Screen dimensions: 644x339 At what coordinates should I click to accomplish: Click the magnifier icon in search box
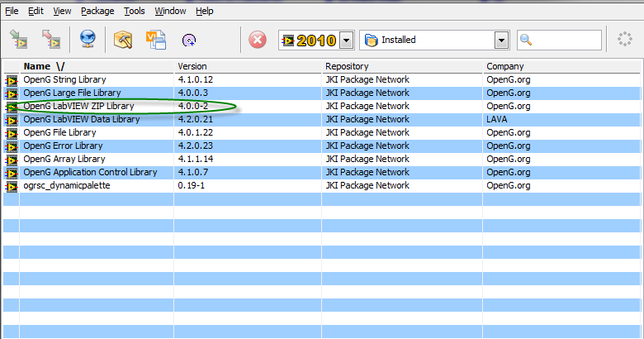526,40
